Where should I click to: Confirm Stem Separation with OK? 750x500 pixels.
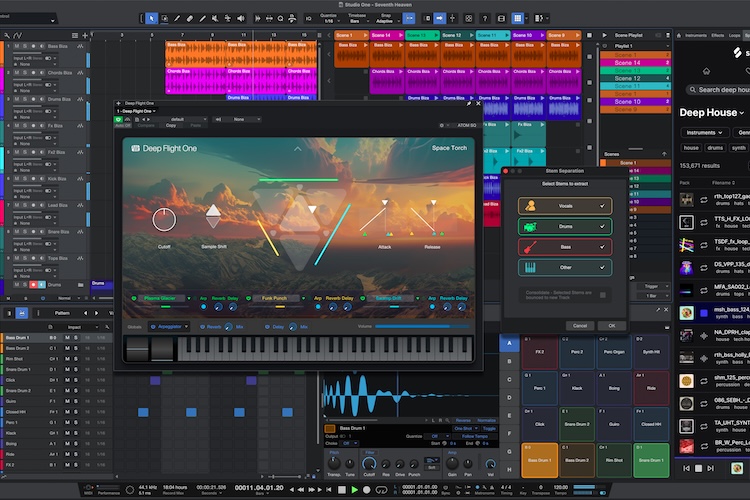pos(611,326)
